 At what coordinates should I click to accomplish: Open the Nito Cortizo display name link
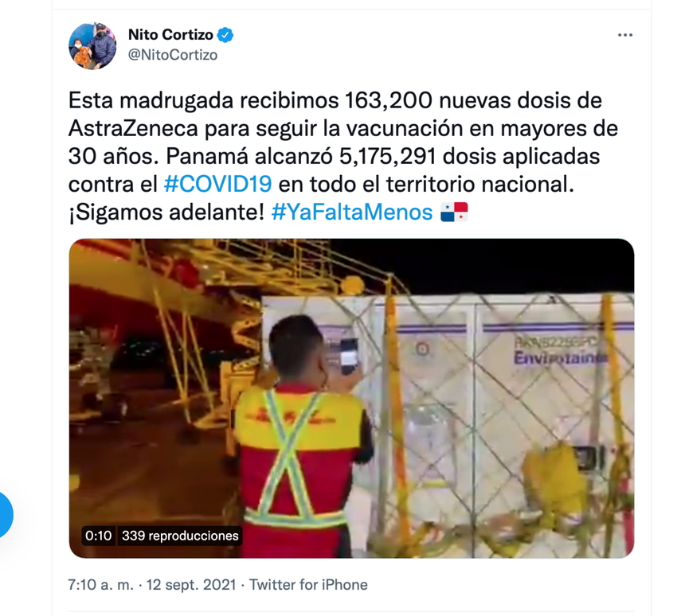click(170, 35)
